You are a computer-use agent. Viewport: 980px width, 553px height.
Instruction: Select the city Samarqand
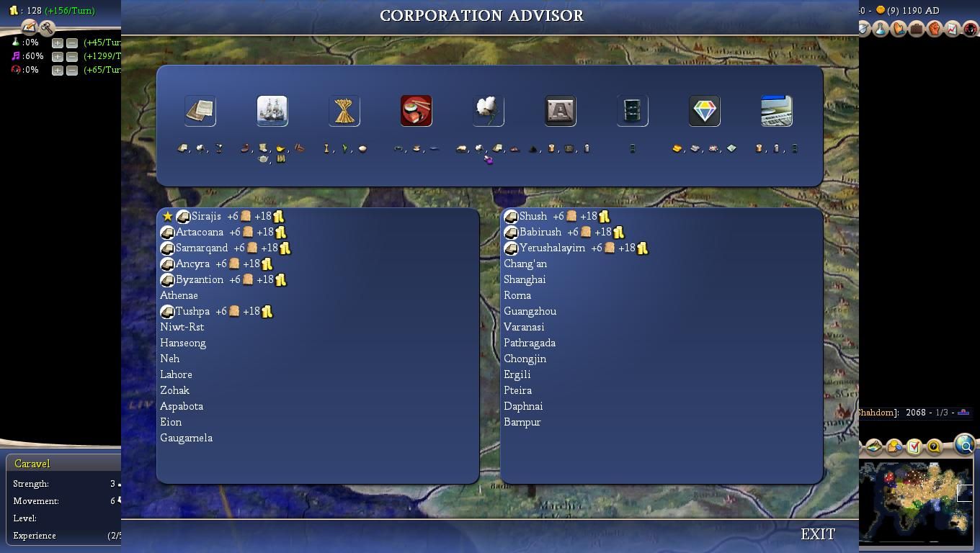coord(202,248)
